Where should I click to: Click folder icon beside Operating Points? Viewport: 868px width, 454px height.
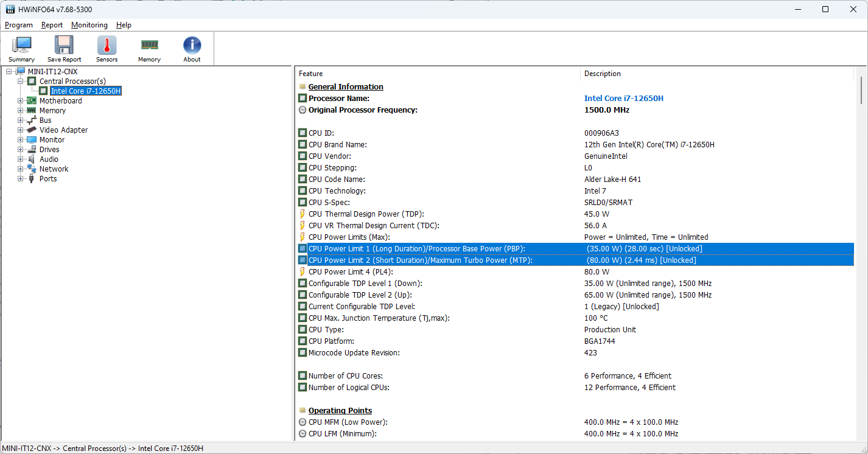tap(303, 411)
